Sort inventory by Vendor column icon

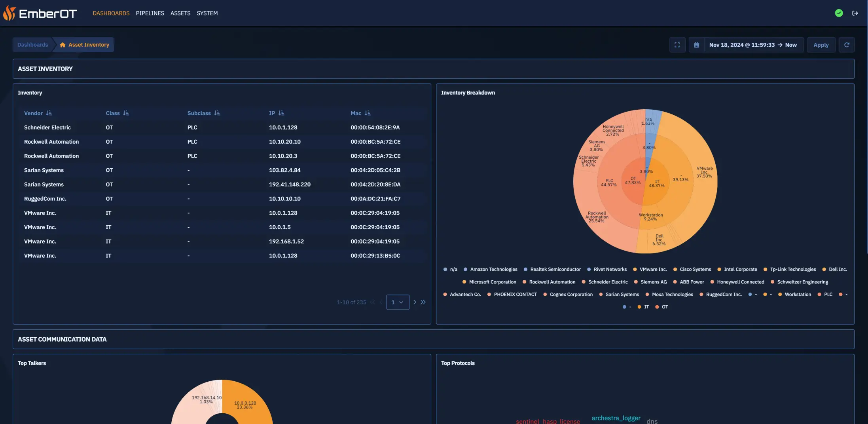(x=49, y=113)
